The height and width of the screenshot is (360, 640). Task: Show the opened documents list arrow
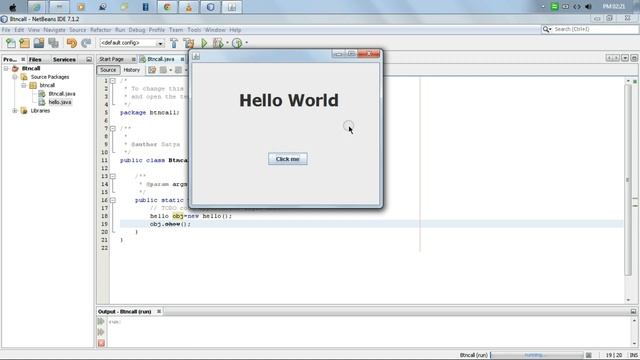pyautogui.click(x=625, y=58)
